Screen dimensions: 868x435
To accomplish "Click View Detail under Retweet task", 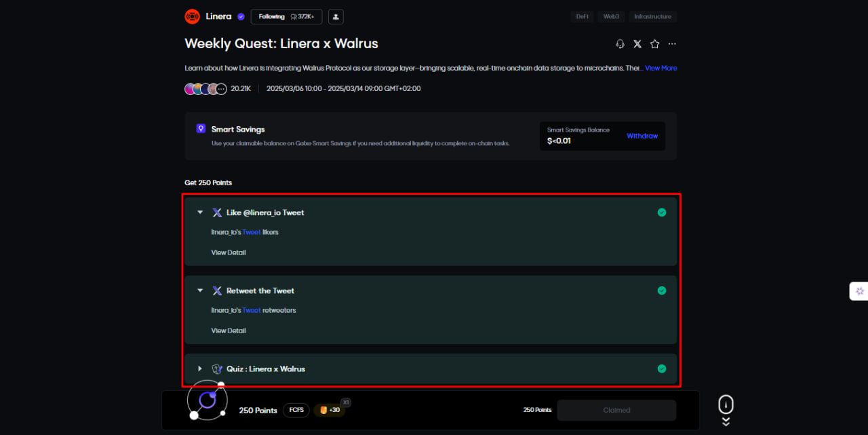I will coord(229,330).
